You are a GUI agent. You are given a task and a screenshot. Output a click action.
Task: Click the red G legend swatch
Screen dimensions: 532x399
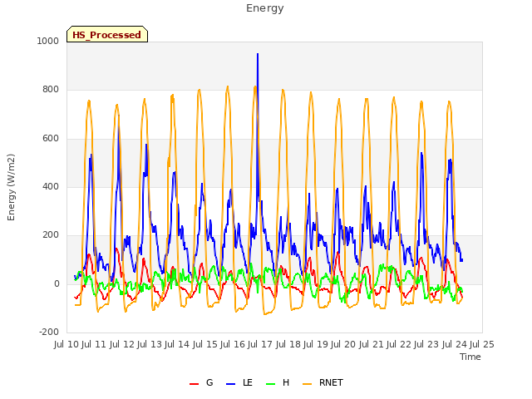pyautogui.click(x=194, y=384)
